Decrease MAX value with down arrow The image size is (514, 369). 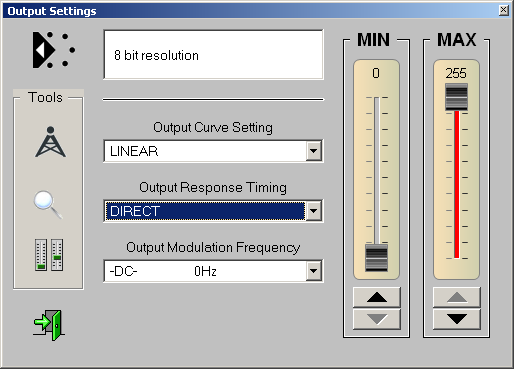coord(457,319)
